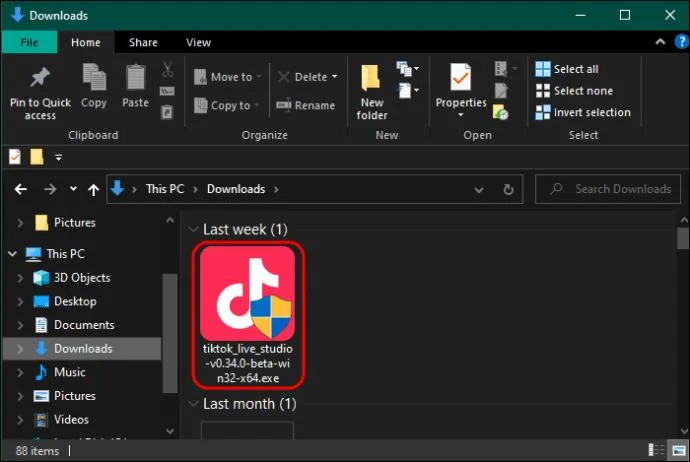Image resolution: width=690 pixels, height=462 pixels.
Task: Expand the Documents tree node
Action: (20, 325)
